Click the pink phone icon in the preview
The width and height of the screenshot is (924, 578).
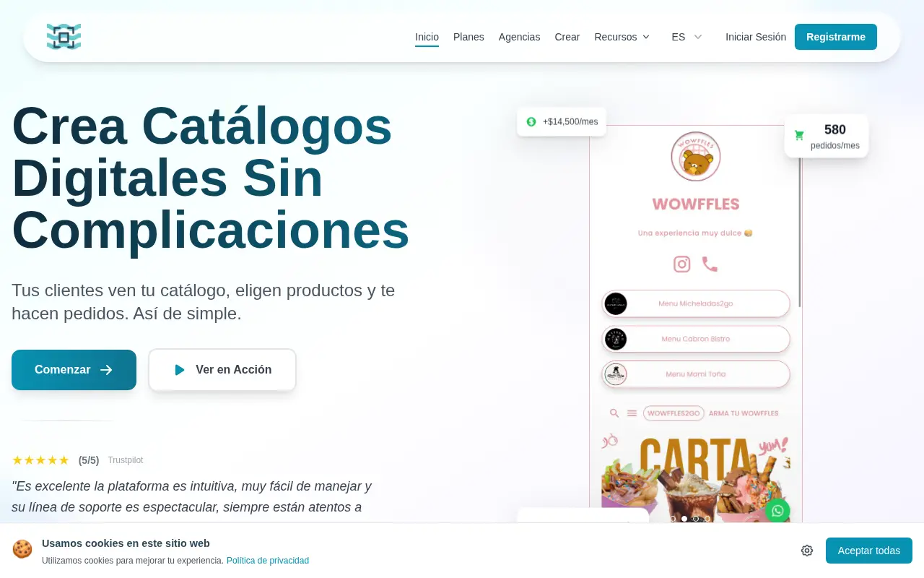pos(710,264)
